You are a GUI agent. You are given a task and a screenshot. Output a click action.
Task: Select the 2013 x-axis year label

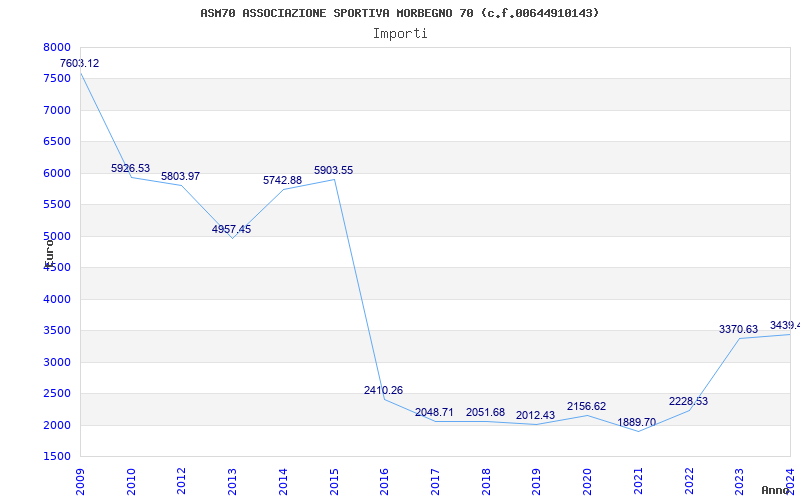point(232,482)
